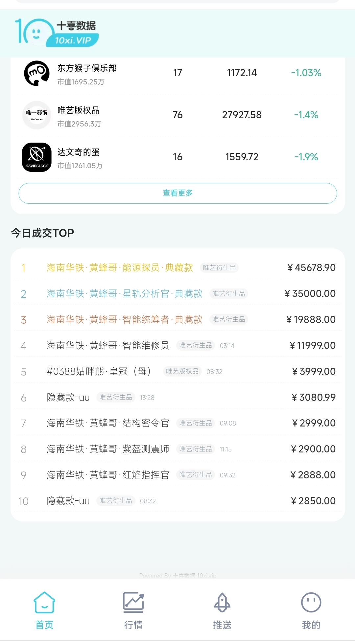Switch to the 推送 tab
Image resolution: width=355 pixels, height=644 pixels.
coord(222,625)
